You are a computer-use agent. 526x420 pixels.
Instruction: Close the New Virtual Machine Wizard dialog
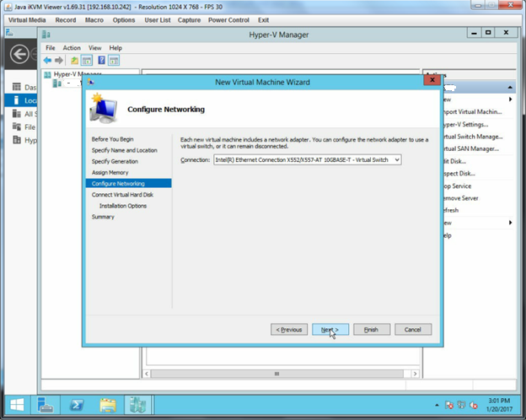[432, 80]
